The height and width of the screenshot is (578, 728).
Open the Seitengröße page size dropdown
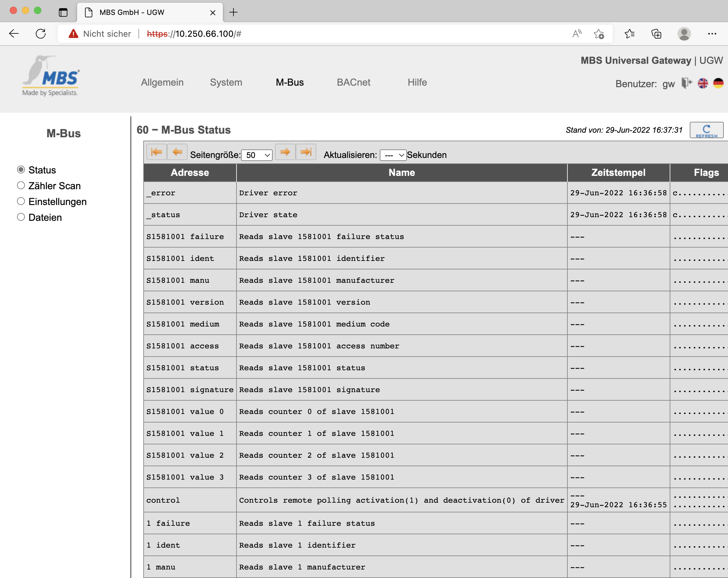[257, 155]
